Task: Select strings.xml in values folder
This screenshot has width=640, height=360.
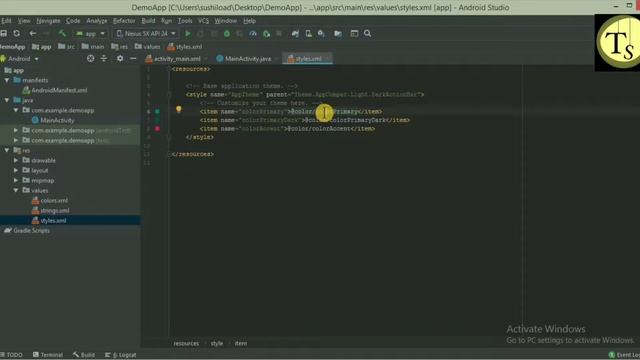Action: pyautogui.click(x=55, y=211)
